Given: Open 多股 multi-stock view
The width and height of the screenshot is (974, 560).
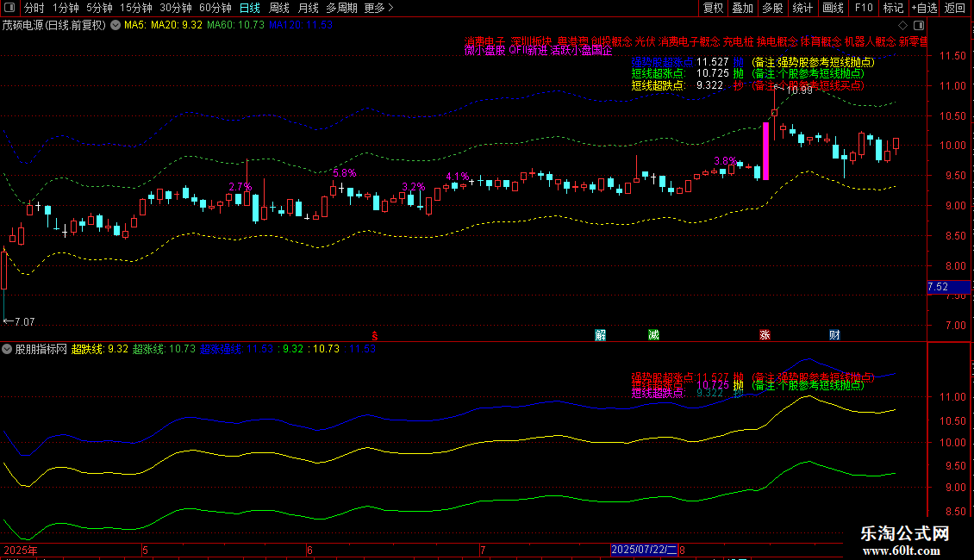Looking at the screenshot, I should click(x=772, y=8).
